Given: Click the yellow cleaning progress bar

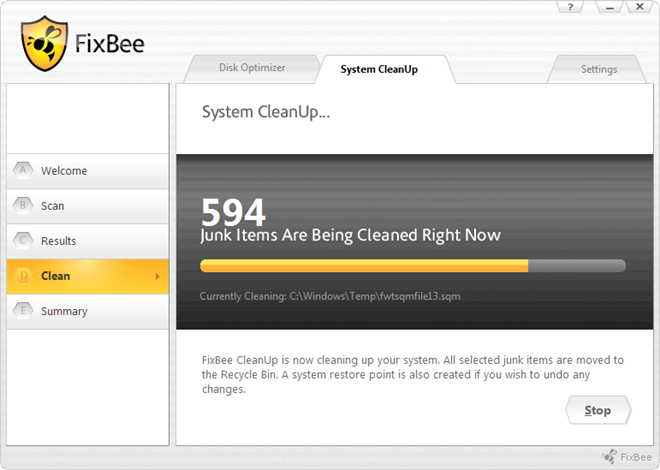Looking at the screenshot, I should (413, 266).
